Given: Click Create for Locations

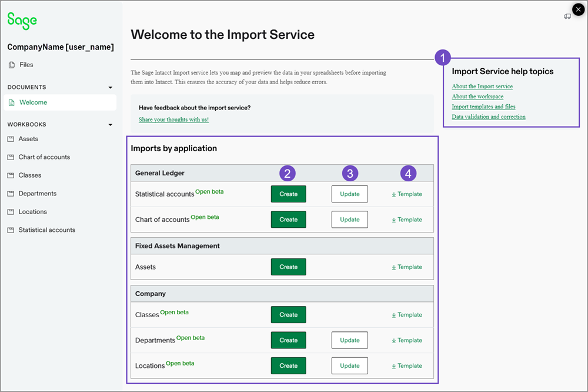Looking at the screenshot, I should 288,366.
